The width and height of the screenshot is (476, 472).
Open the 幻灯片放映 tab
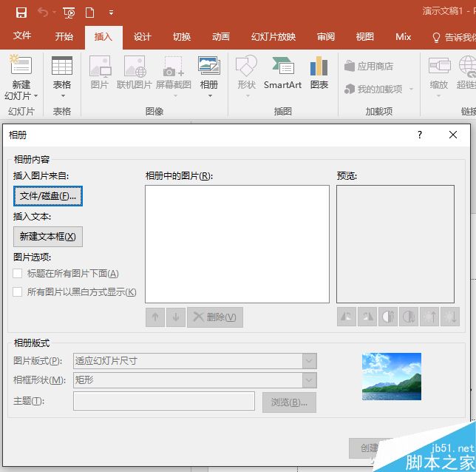(273, 37)
